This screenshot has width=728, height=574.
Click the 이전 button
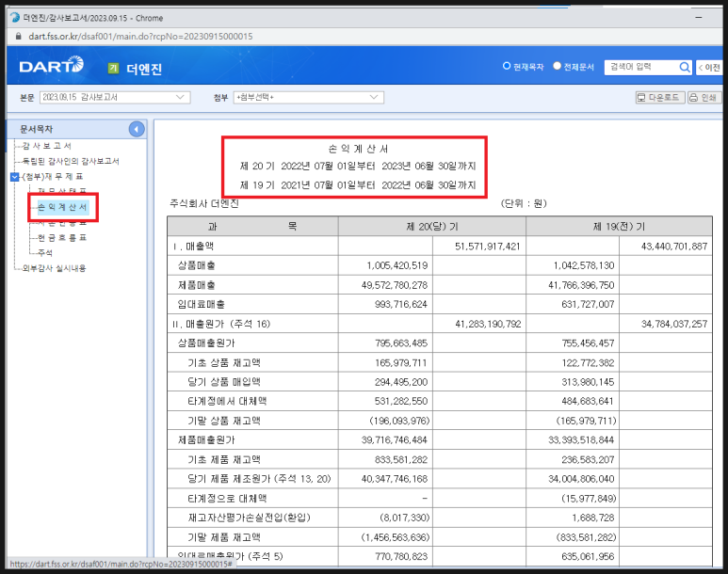click(x=710, y=68)
